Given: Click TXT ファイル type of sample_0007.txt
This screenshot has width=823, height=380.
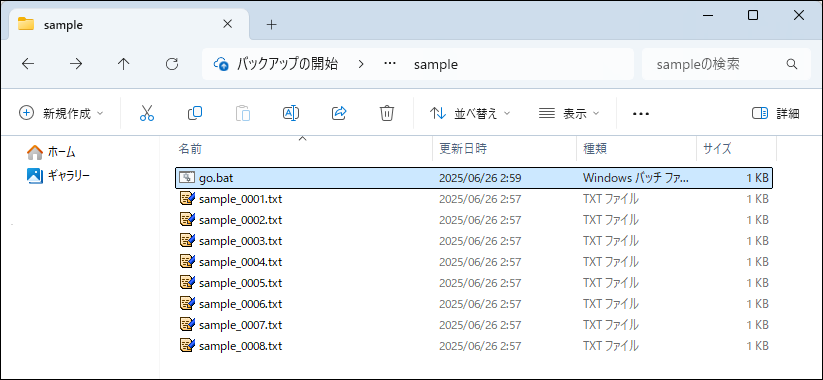Looking at the screenshot, I should (610, 325).
